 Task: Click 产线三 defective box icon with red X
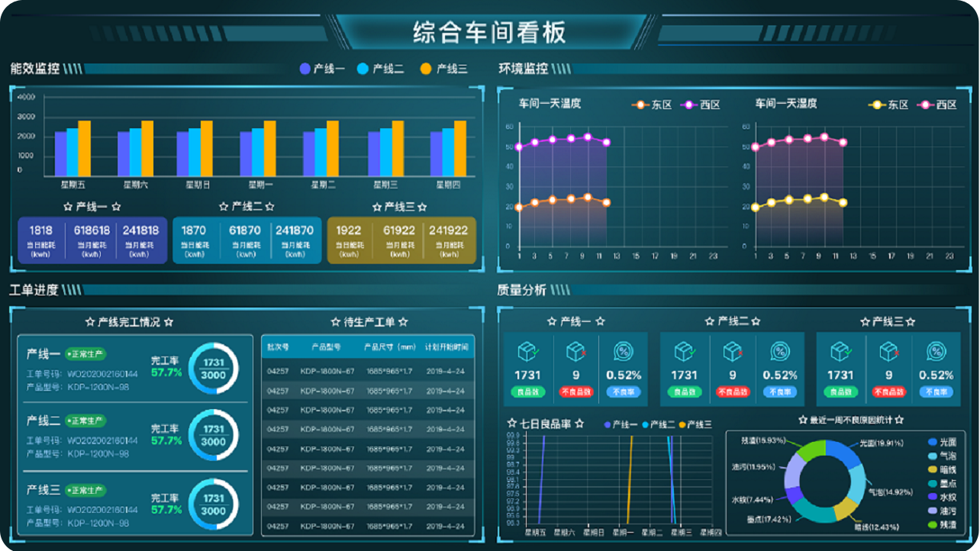point(888,352)
